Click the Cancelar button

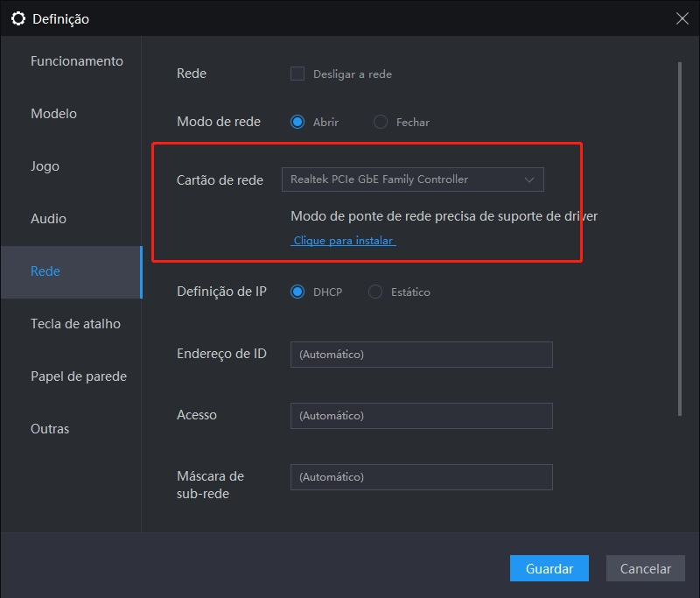click(645, 568)
